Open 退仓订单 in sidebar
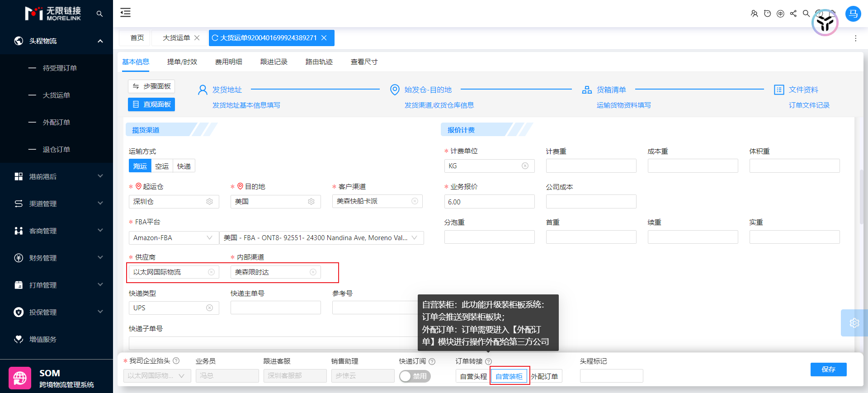The image size is (868, 393). tap(57, 149)
